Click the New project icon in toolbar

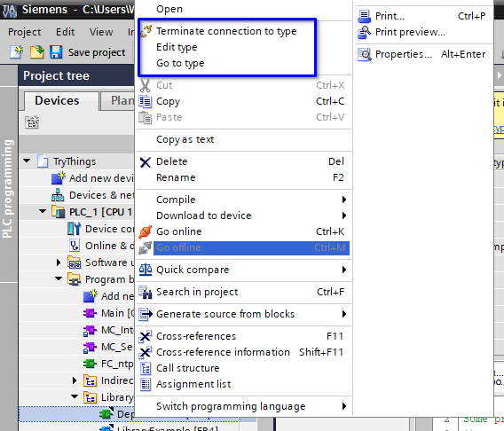pos(17,51)
